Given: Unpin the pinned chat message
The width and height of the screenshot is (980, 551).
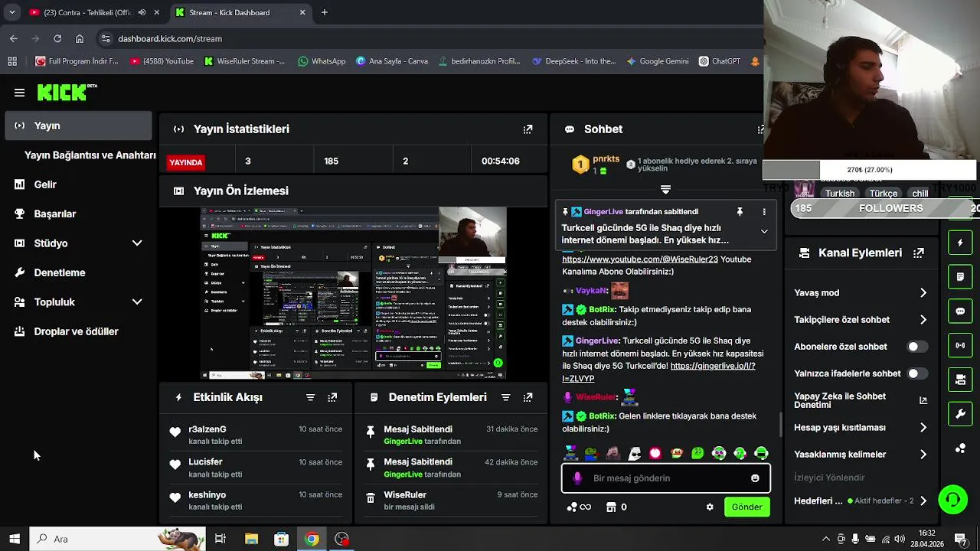Looking at the screenshot, I should [x=740, y=211].
